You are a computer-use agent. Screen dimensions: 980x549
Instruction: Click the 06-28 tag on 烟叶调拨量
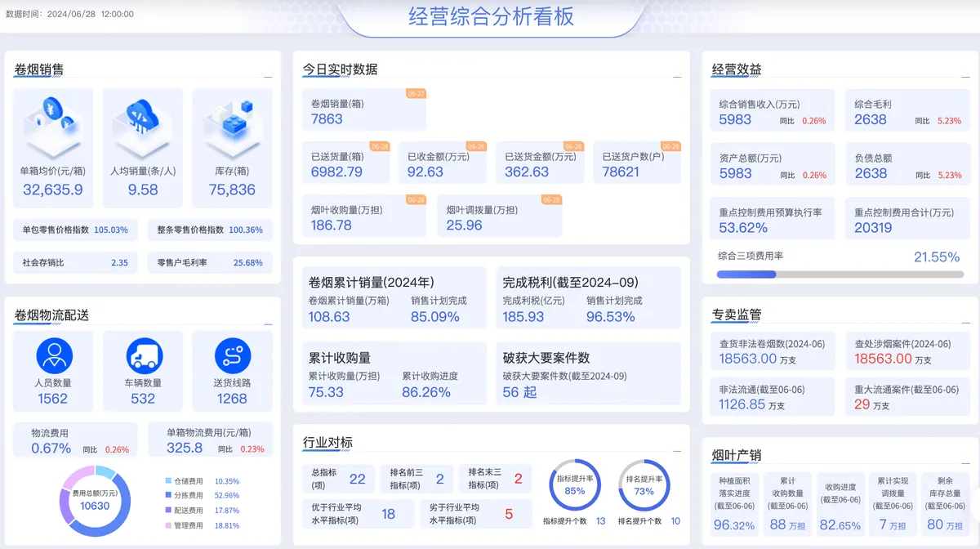coord(552,199)
